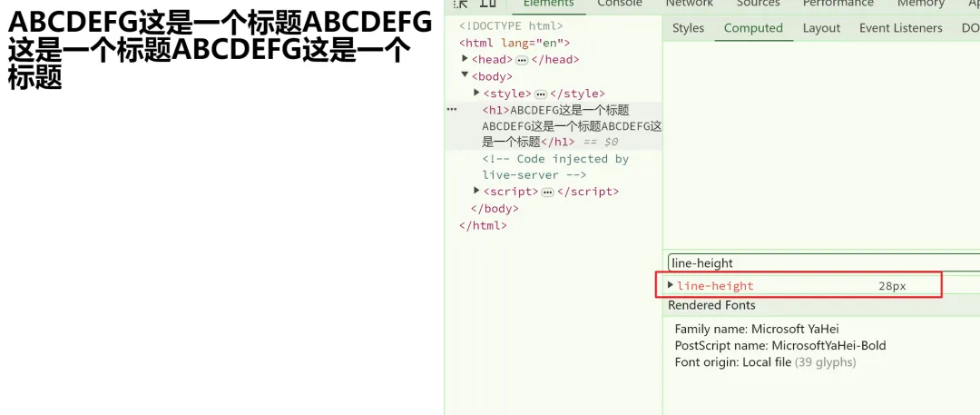The height and width of the screenshot is (415, 980).
Task: Open the ellipsis inside the head tag
Action: [x=522, y=60]
